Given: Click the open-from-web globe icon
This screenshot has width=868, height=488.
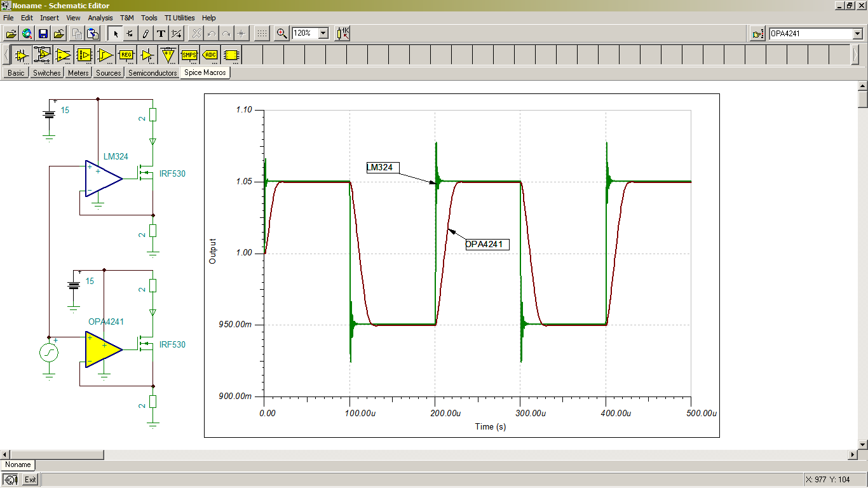Looking at the screenshot, I should point(27,34).
